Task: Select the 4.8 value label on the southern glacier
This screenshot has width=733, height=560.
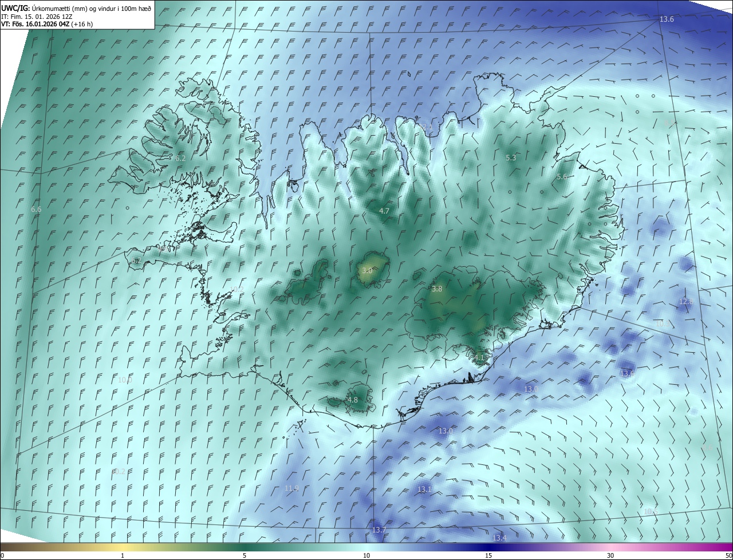Action: point(353,400)
